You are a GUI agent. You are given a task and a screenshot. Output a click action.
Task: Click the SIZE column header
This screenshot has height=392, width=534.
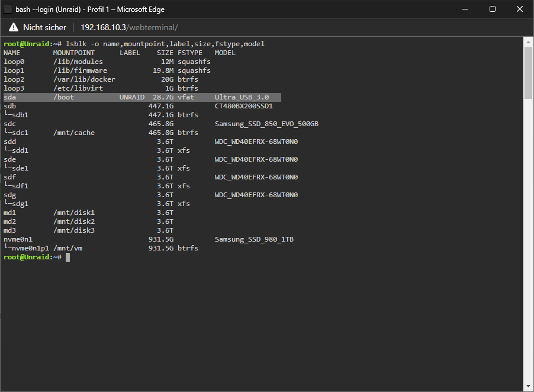tap(165, 53)
